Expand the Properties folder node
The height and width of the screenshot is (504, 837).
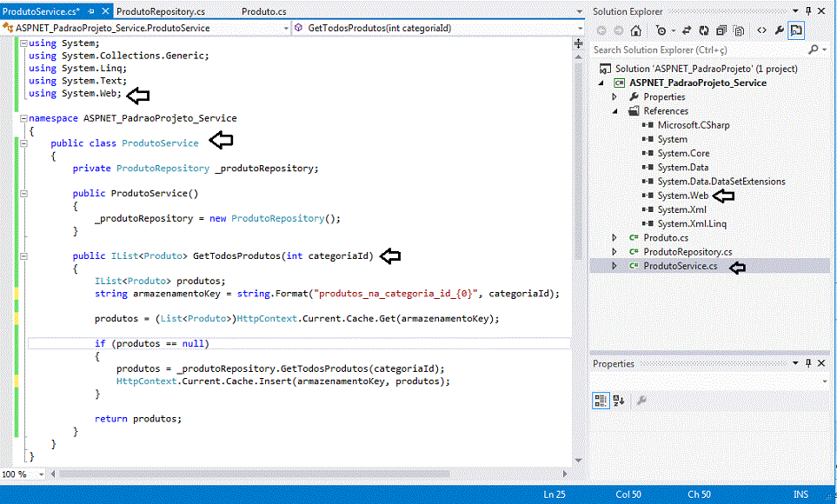pyautogui.click(x=614, y=96)
